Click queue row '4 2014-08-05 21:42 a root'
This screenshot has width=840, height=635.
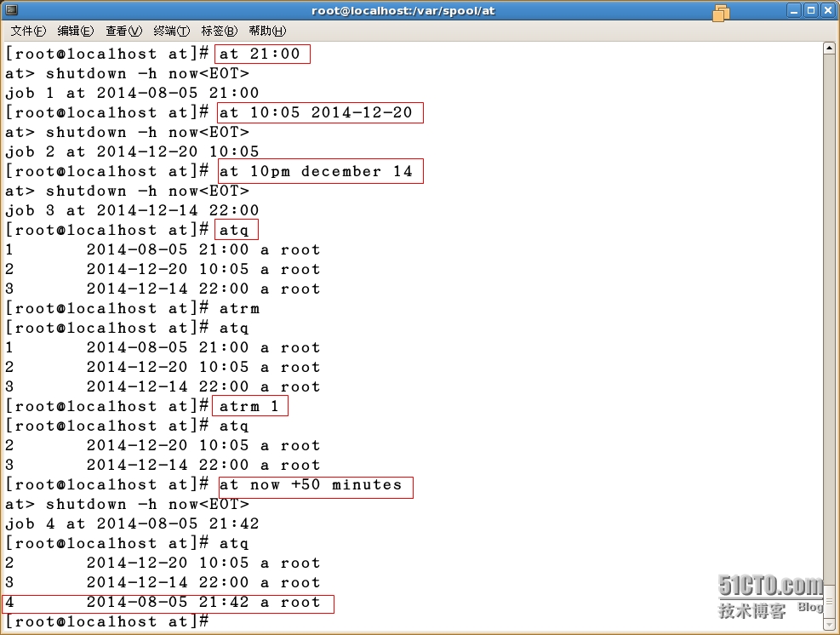coord(163,603)
